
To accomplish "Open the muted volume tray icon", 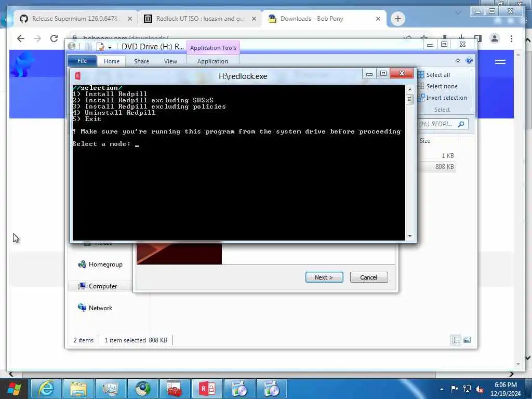I will tap(480, 389).
